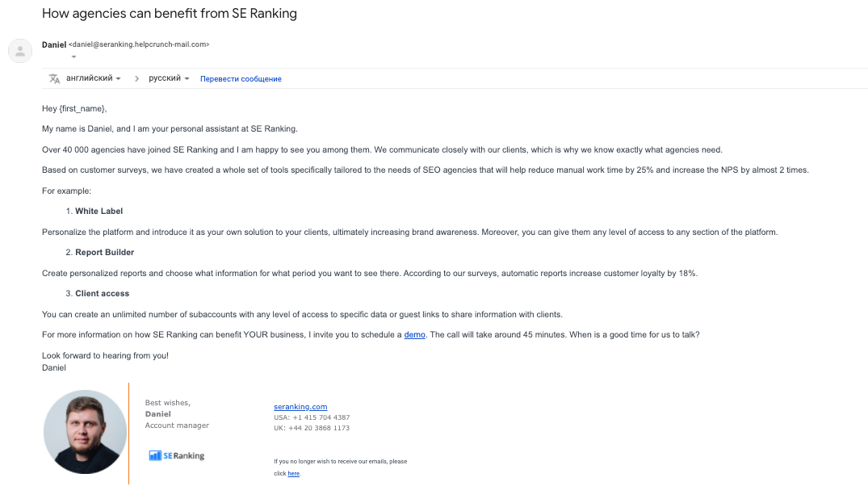
Task: Click the SE Ranking logo in the signature
Action: [176, 455]
